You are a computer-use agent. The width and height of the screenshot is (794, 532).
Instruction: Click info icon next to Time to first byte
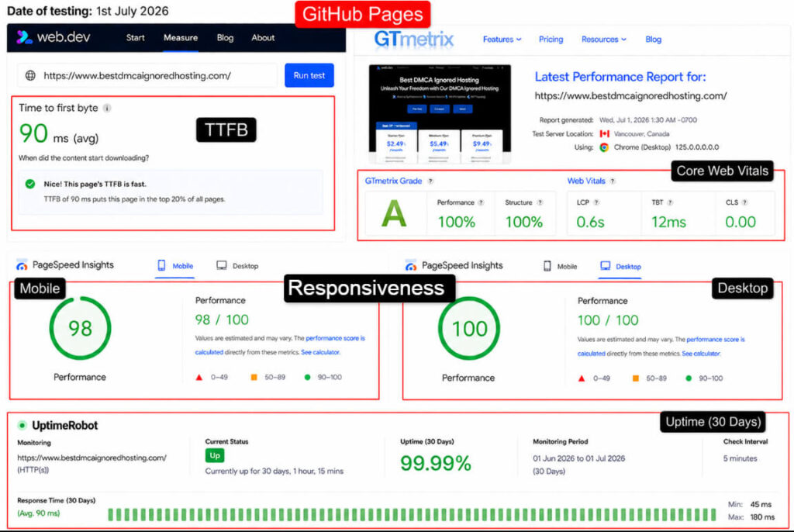tap(107, 108)
